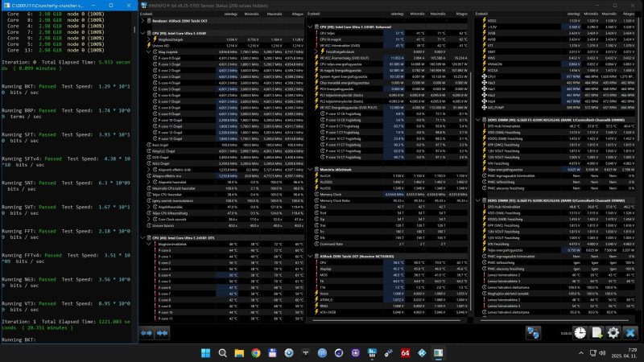Open Google Chrome from the taskbar
This screenshot has height=362, width=644.
pos(256,353)
